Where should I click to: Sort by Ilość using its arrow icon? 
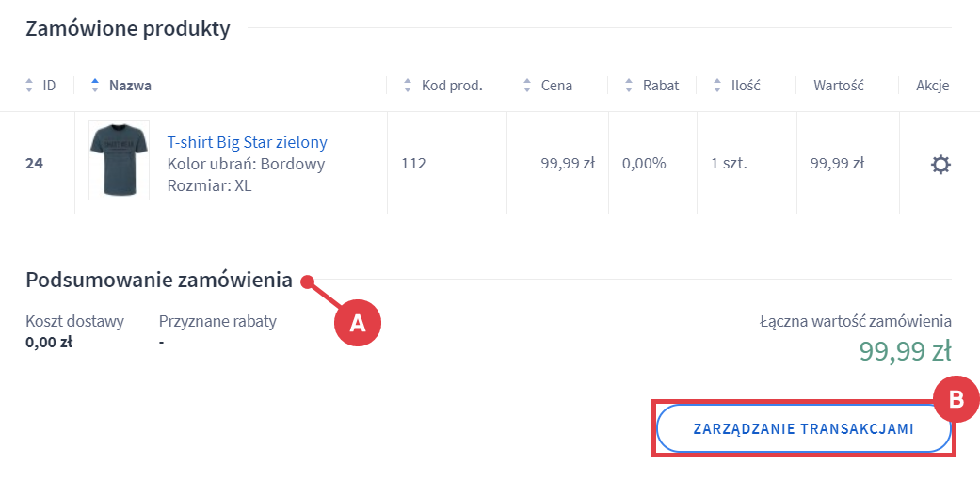pyautogui.click(x=717, y=86)
